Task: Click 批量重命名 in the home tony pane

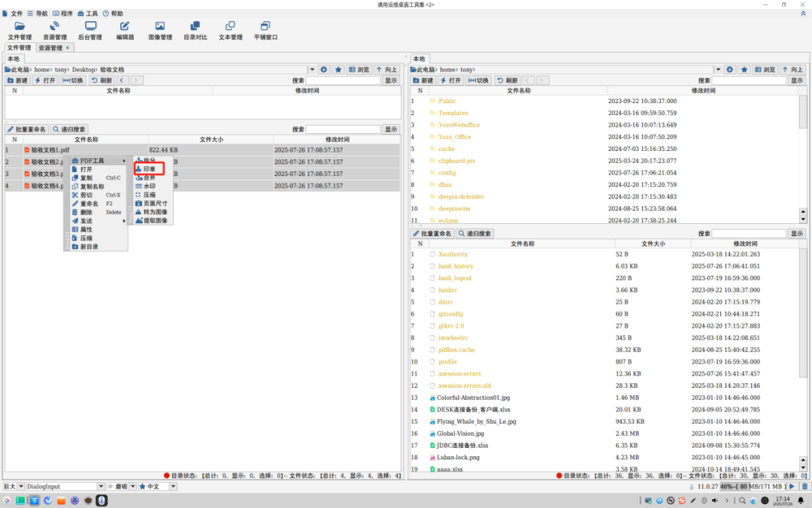Action: pos(432,234)
